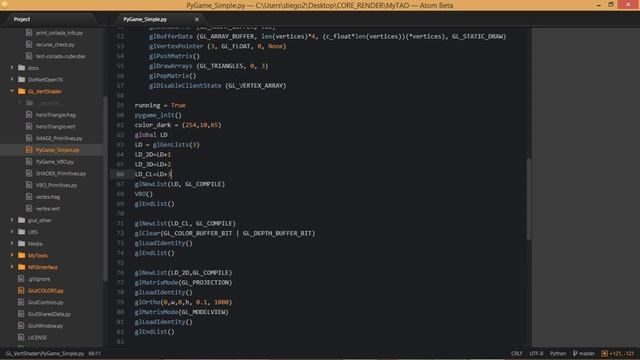This screenshot has width=640, height=360.
Task: Click line number 71 in gutter
Action: 120,224
